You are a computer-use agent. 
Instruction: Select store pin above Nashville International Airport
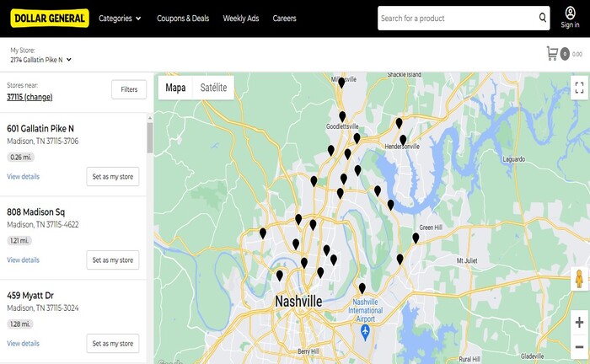tap(362, 288)
